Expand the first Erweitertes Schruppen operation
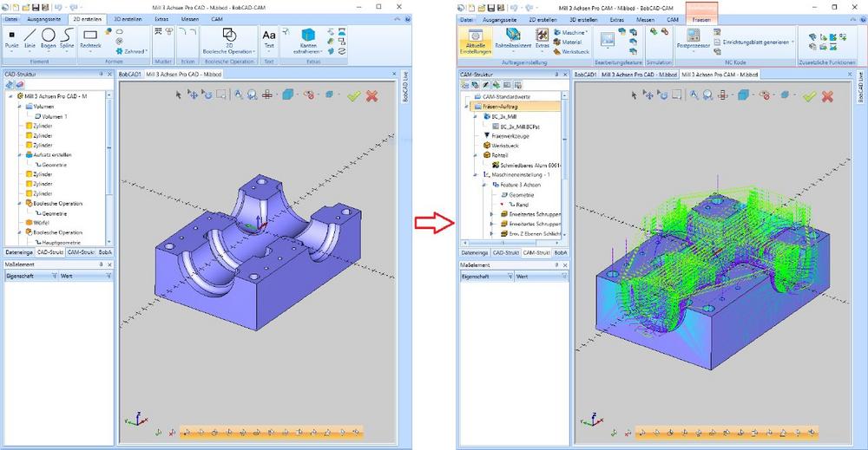 [492, 214]
